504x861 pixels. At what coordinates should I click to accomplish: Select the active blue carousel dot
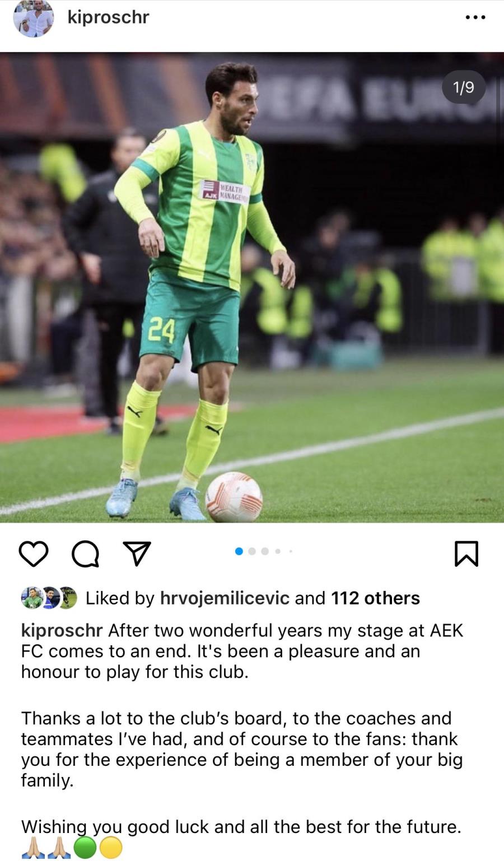pos(239,551)
